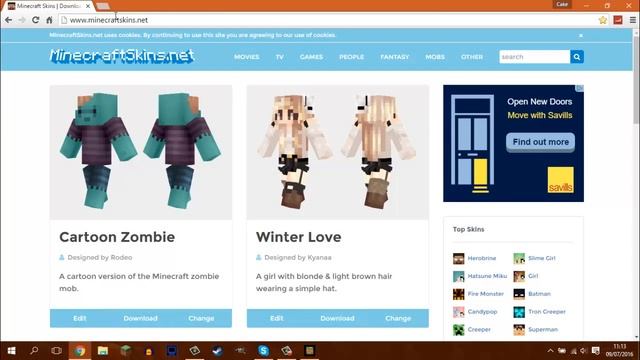Open the TV category
Screen dimensions: 640x360
click(x=280, y=57)
